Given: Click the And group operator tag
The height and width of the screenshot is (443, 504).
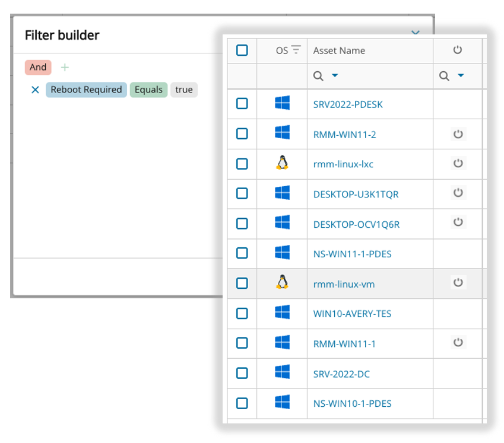Looking at the screenshot, I should point(38,68).
